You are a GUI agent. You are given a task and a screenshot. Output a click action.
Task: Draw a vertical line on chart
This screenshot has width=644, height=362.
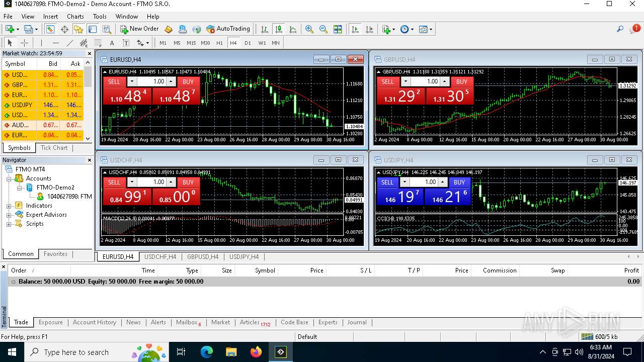click(x=41, y=43)
